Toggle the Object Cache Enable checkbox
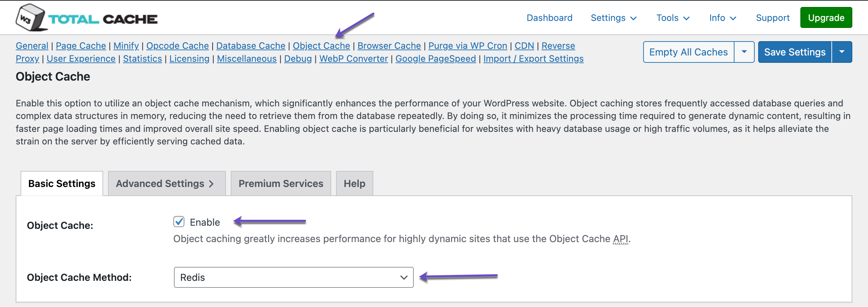Screen dimensions: 868x307 [x=179, y=222]
